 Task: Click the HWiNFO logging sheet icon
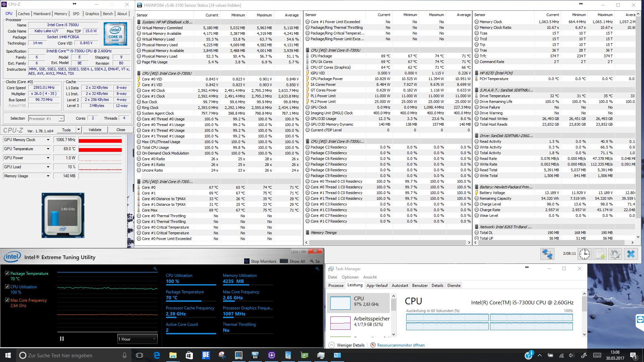(600, 254)
